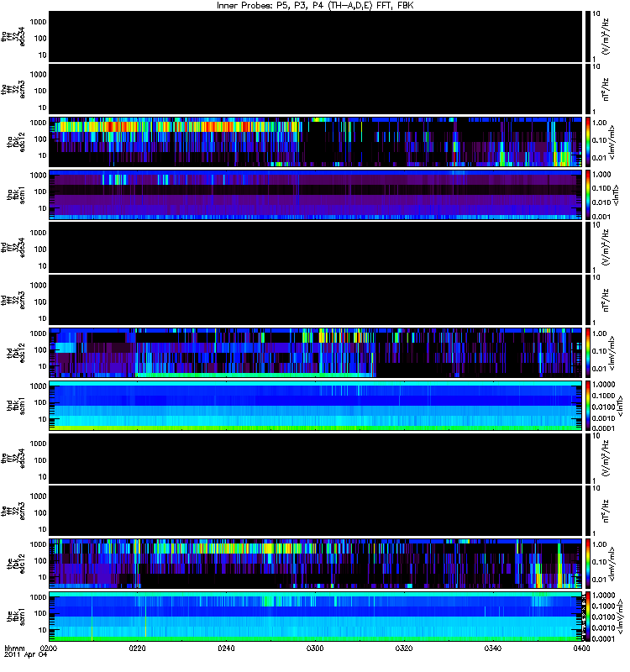The image size is (630, 672).
Task: Click the nT²/Hz unit label beside the fff scm3
Action: [606, 511]
